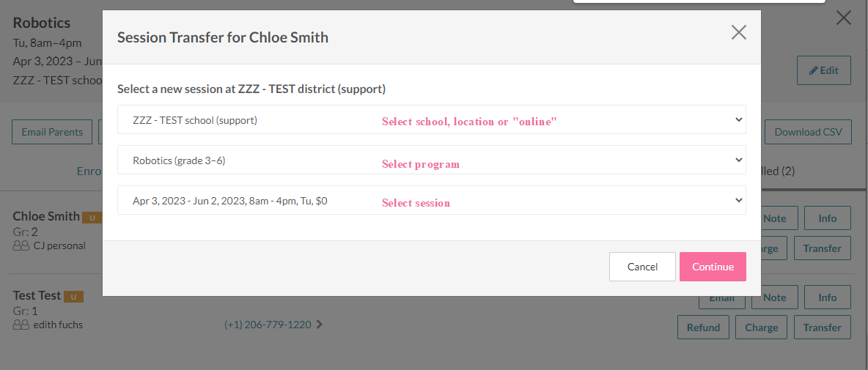Viewport: 868px width, 370px height.
Task: Click Email Parents button
Action: tap(52, 132)
